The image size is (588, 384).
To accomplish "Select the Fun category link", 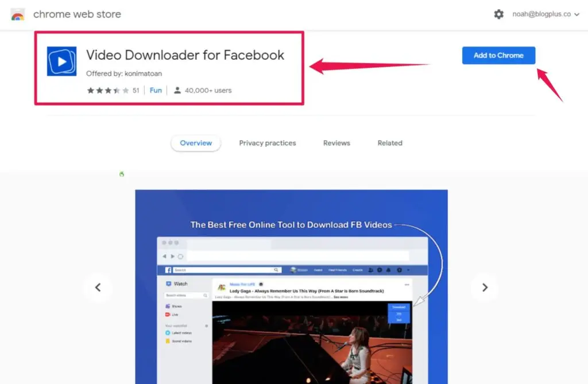I will pos(156,90).
